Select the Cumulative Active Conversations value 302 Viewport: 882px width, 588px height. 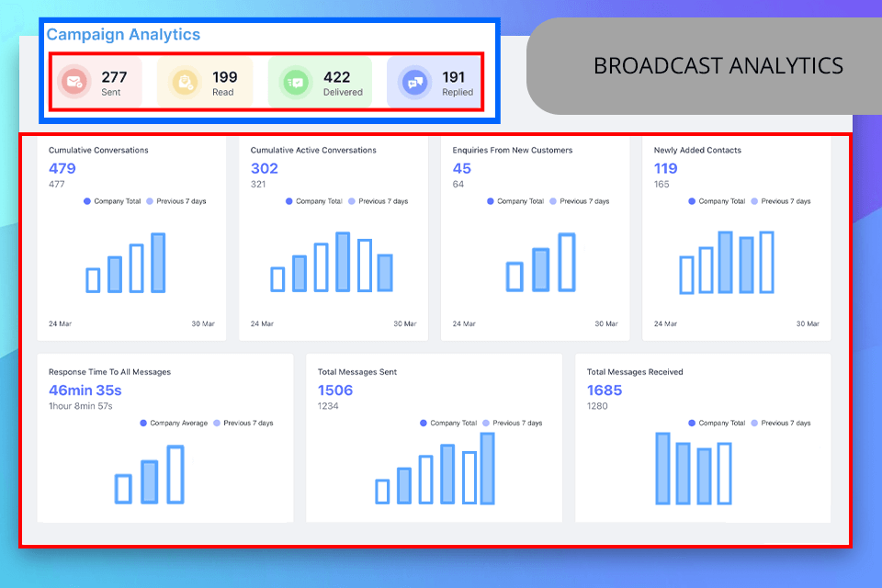click(265, 168)
